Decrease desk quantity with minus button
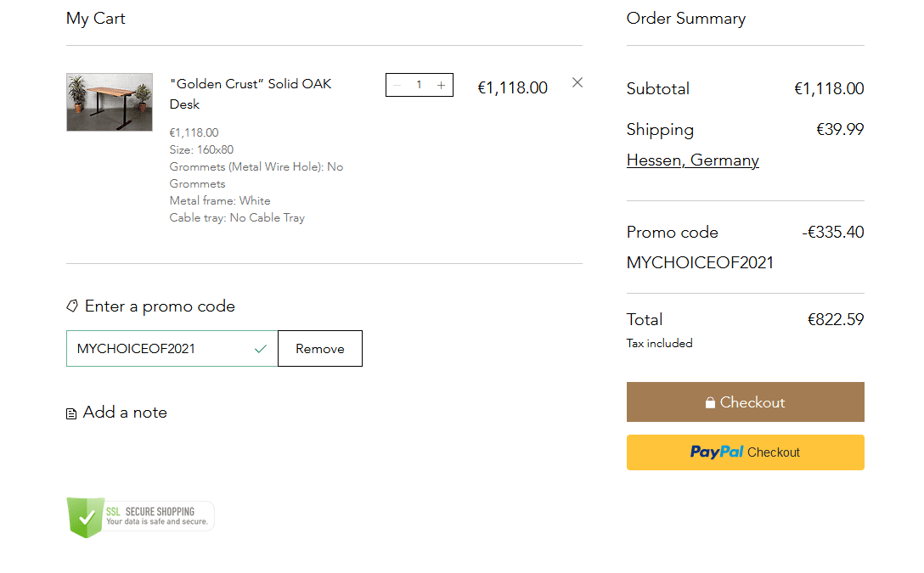924x573 pixels. [x=397, y=85]
